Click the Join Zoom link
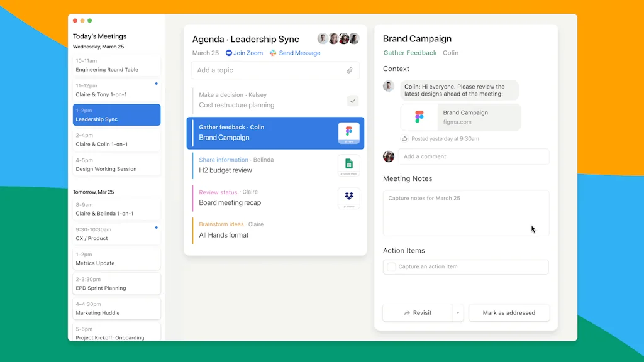Image resolution: width=644 pixels, height=362 pixels. tap(245, 53)
